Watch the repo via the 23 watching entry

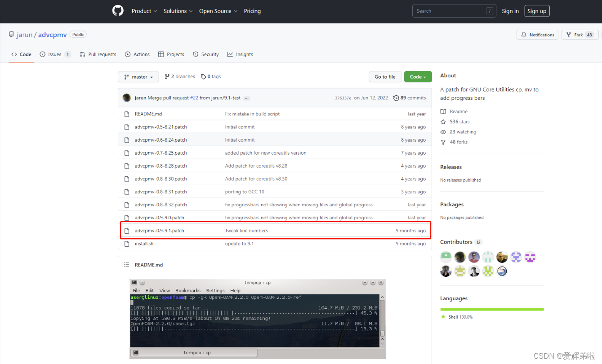tap(458, 132)
